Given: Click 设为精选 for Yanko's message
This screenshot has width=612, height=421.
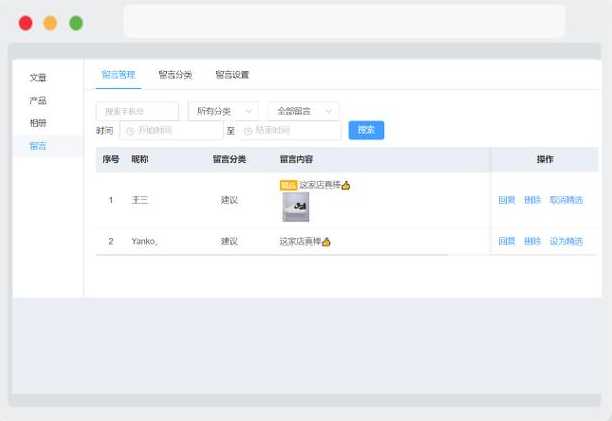Looking at the screenshot, I should coord(566,242).
